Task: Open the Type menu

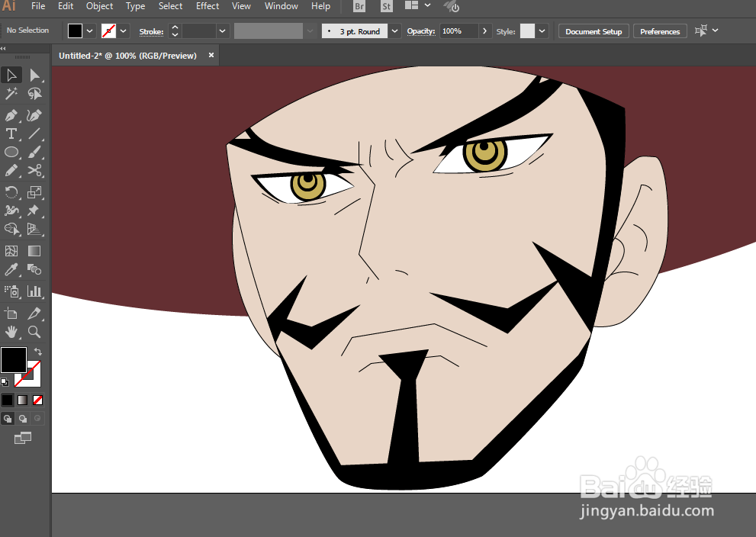Action: pyautogui.click(x=136, y=6)
